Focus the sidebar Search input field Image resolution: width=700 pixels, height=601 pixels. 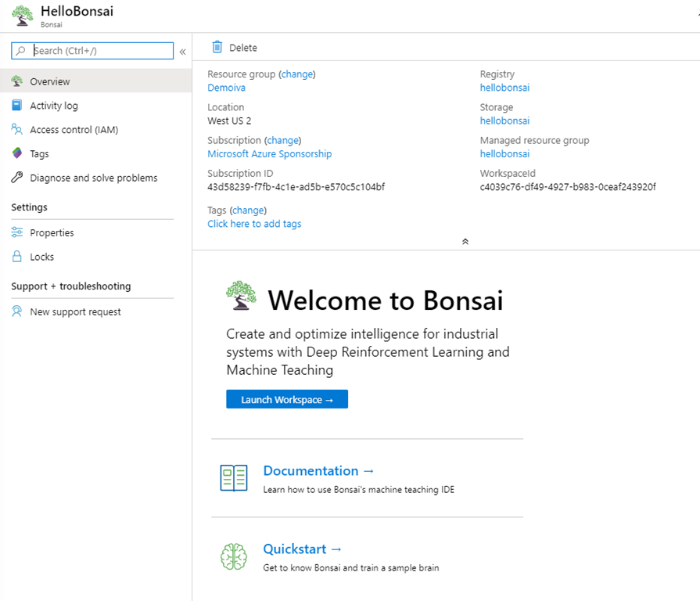click(x=100, y=51)
